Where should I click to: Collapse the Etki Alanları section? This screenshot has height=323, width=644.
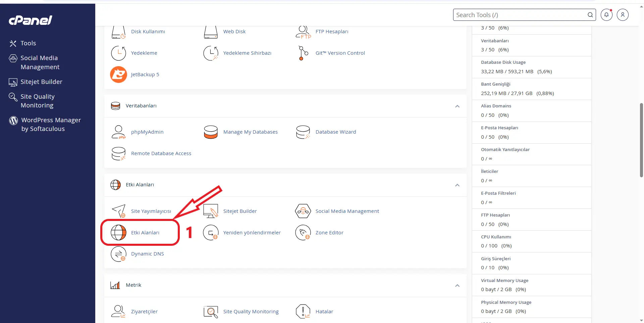(x=457, y=185)
